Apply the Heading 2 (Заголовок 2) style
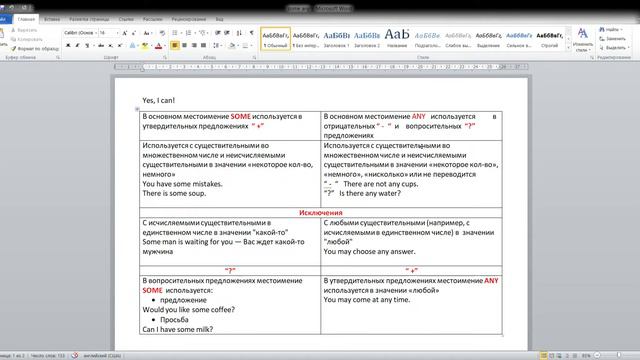This screenshot has height=360, width=640. point(367,39)
